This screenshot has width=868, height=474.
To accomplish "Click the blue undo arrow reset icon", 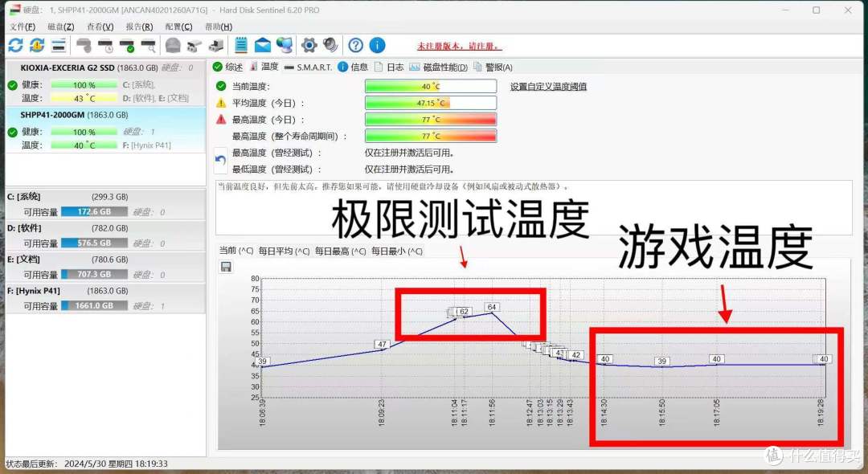I will 220,161.
